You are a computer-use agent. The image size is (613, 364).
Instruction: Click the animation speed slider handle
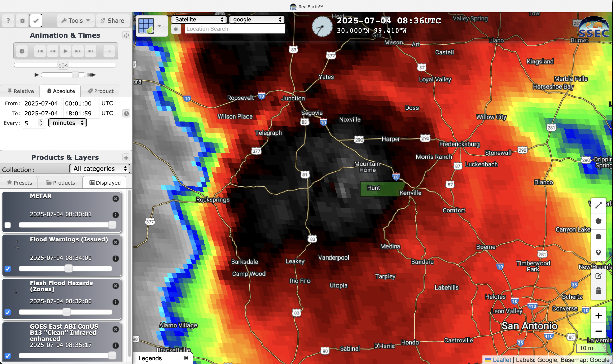pyautogui.click(x=75, y=74)
